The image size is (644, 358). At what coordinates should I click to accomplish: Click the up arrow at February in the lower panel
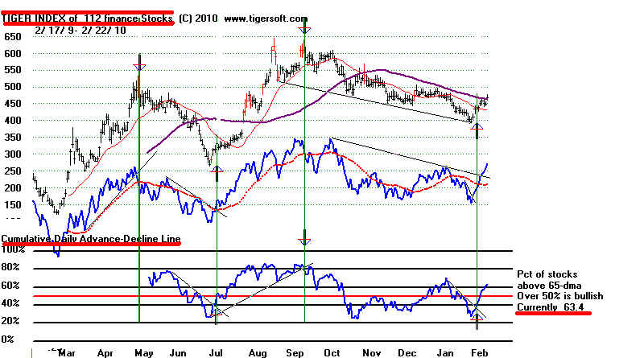pos(477,320)
